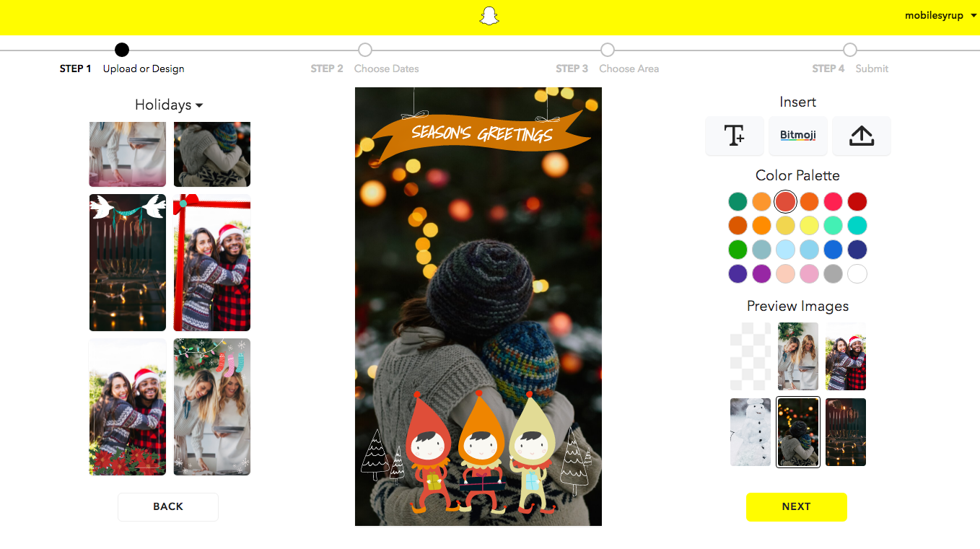Upload your own image
Screen dimensions: 980x549
click(x=861, y=136)
